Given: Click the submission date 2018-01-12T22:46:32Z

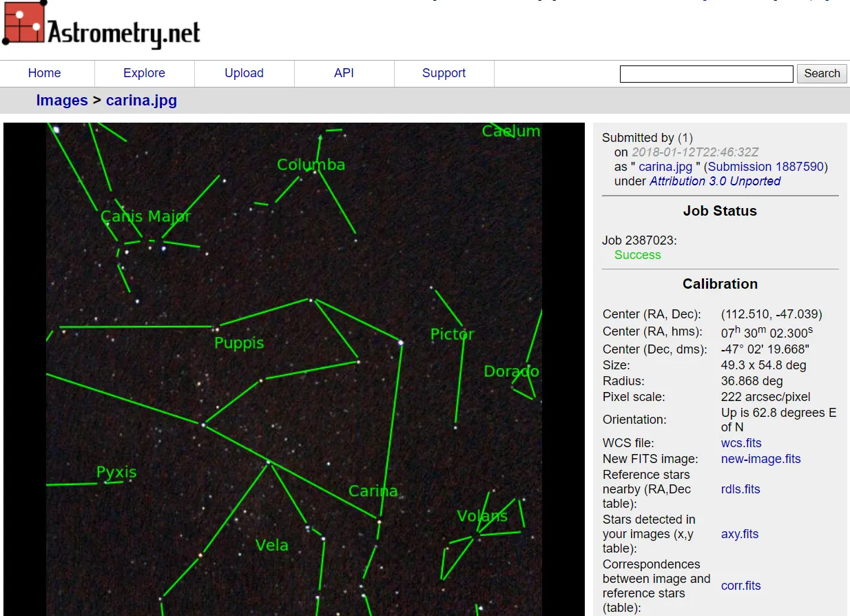Looking at the screenshot, I should tap(696, 152).
